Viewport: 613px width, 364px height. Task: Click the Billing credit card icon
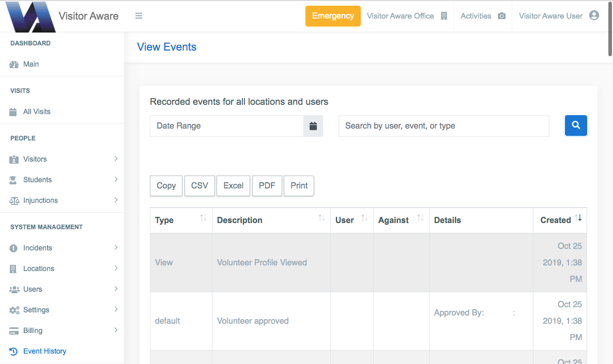click(13, 331)
